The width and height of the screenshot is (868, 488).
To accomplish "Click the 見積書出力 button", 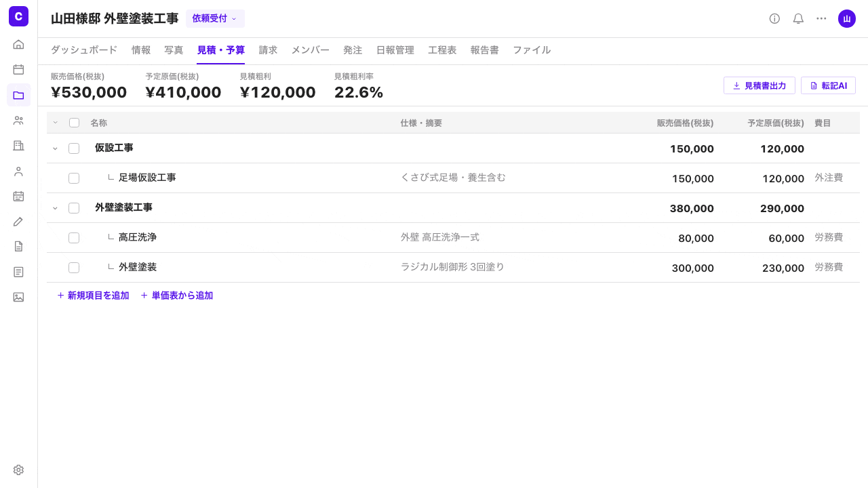I will (759, 85).
